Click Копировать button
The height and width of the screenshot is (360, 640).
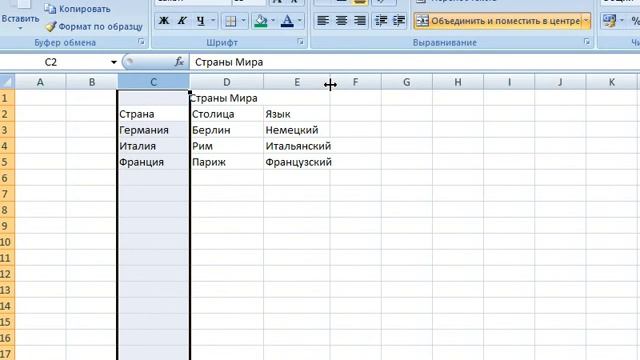pos(77,9)
